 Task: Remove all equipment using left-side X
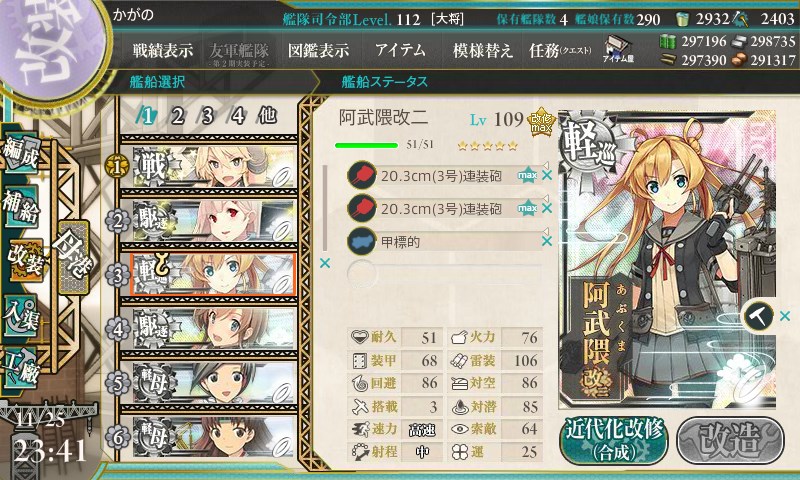[324, 263]
